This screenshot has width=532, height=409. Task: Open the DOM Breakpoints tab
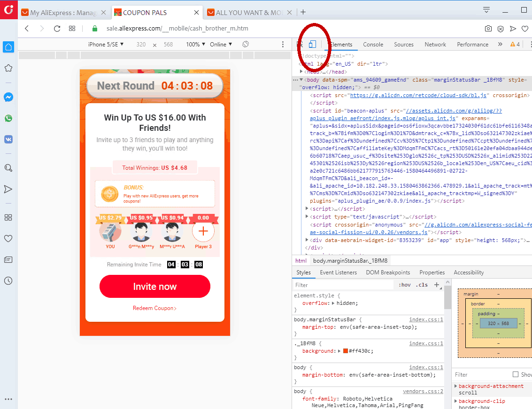click(388, 273)
